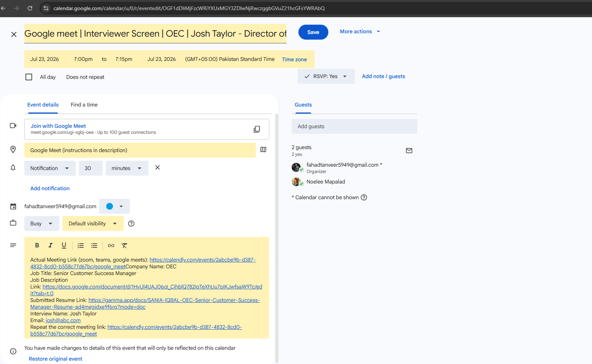Image resolution: width=592 pixels, height=364 pixels.
Task: Switch to the Event details tab
Action: [43, 105]
